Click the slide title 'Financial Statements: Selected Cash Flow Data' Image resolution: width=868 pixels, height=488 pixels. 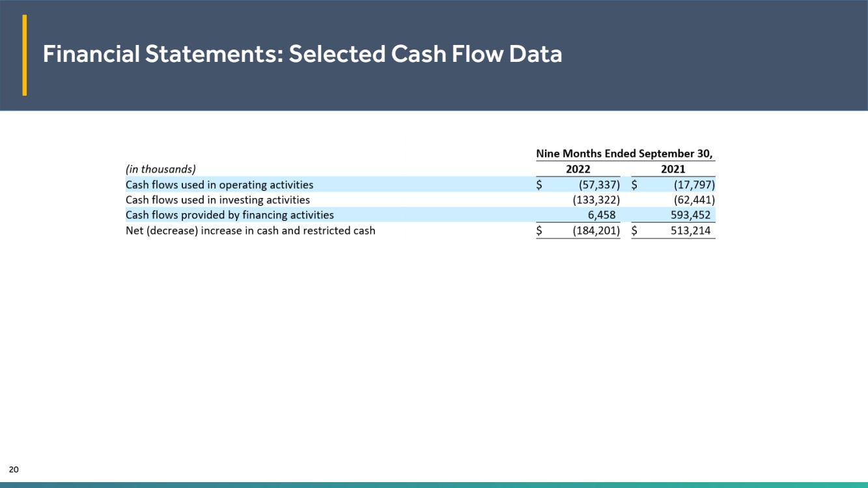[x=302, y=55]
